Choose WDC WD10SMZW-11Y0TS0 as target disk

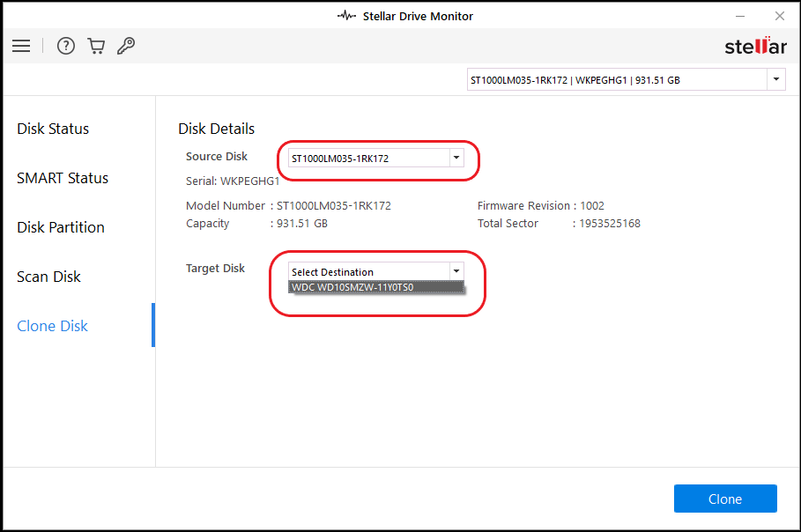[376, 287]
